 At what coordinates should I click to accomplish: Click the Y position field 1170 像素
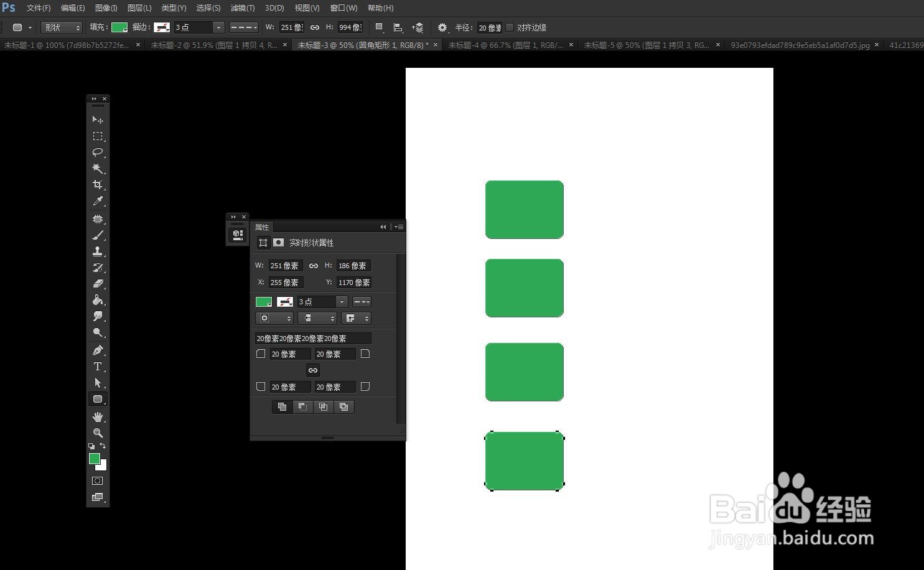click(353, 283)
